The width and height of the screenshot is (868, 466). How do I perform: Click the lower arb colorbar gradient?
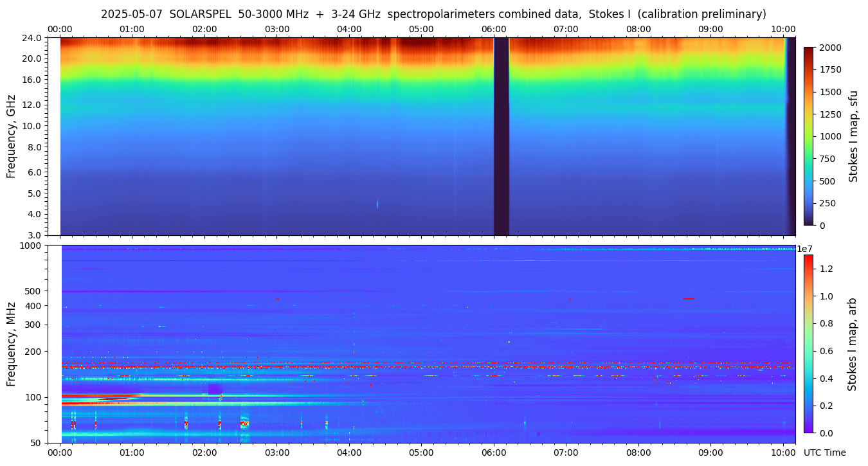[808, 344]
